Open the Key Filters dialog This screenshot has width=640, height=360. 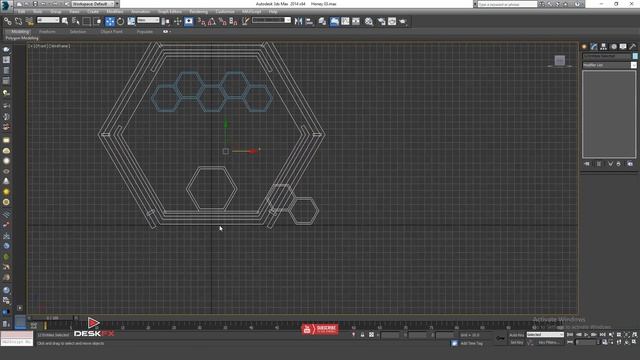point(548,342)
